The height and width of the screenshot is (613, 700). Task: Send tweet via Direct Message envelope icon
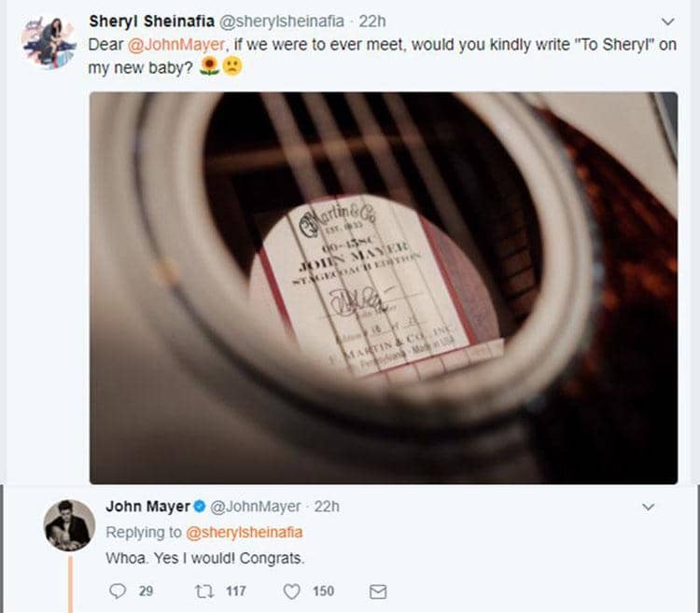click(377, 591)
